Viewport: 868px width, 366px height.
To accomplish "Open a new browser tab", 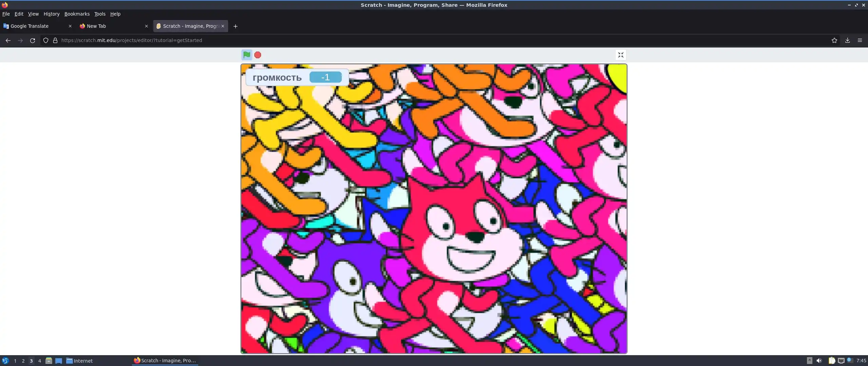I will 235,26.
